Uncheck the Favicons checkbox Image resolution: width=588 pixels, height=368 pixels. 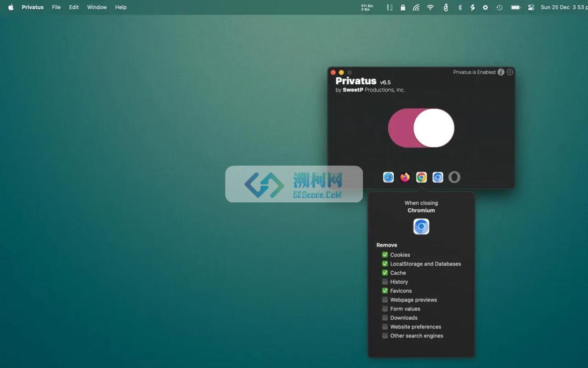pyautogui.click(x=385, y=290)
